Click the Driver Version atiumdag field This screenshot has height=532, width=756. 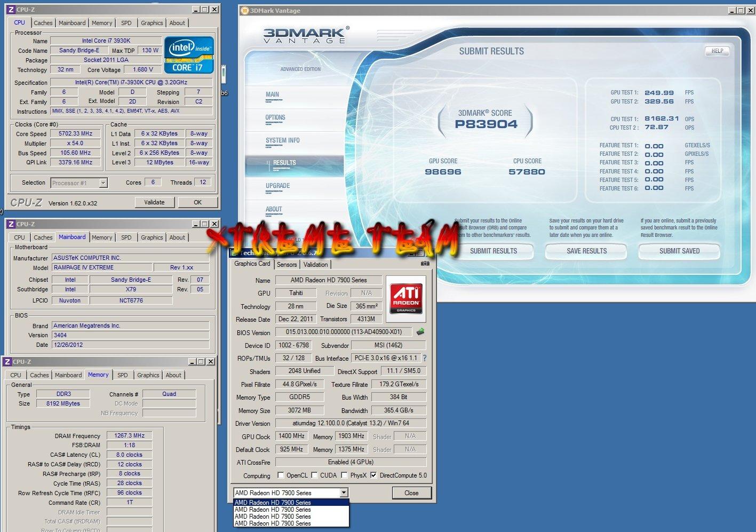coord(351,423)
